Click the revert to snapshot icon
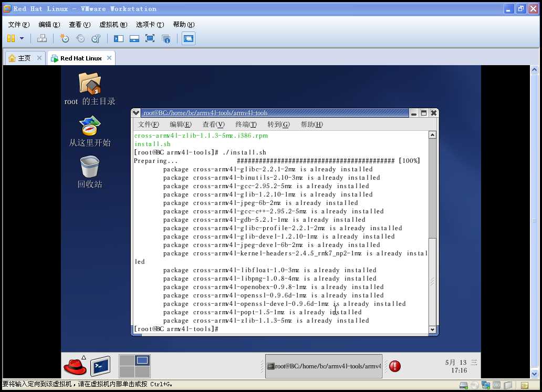The image size is (542, 392). click(x=80, y=38)
